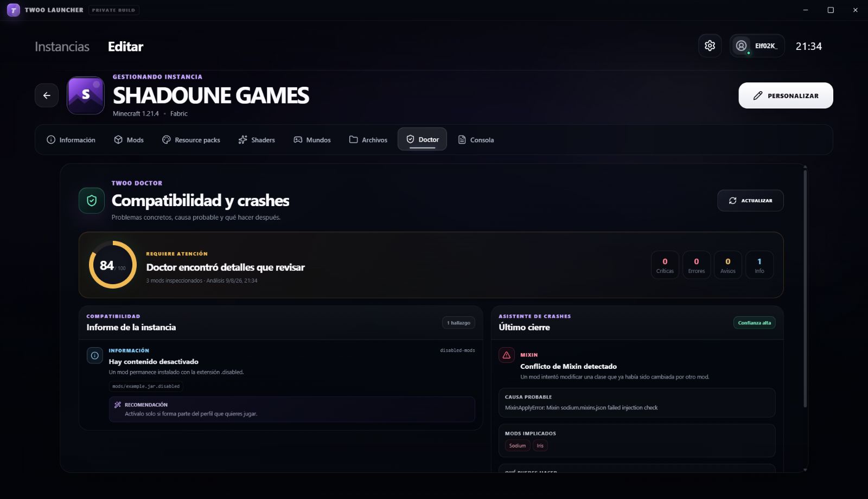Click the green shield Doctor icon
This screenshot has height=499, width=868.
[x=92, y=201]
